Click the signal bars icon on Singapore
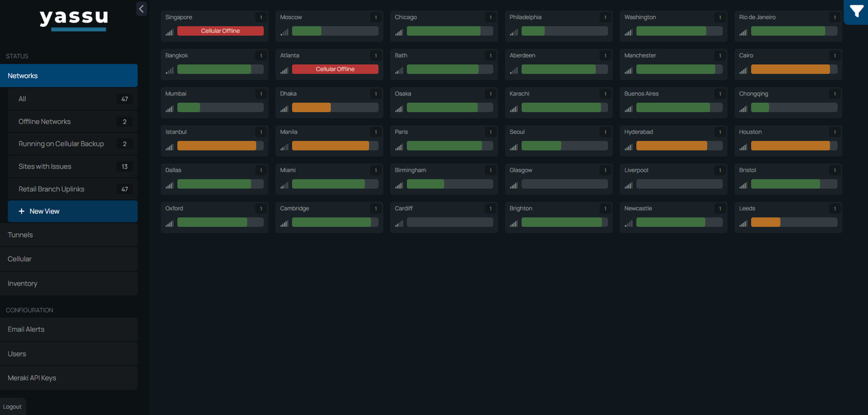The height and width of the screenshot is (415, 868). coord(170,32)
